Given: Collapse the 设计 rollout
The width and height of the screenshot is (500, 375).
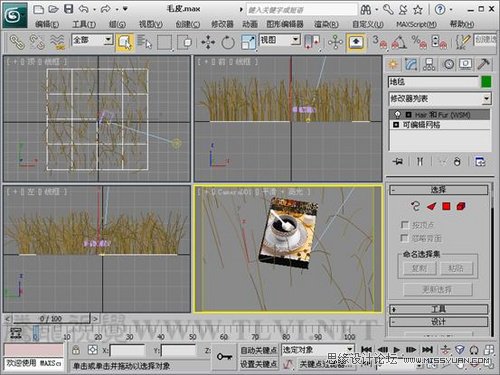Looking at the screenshot, I should click(438, 322).
